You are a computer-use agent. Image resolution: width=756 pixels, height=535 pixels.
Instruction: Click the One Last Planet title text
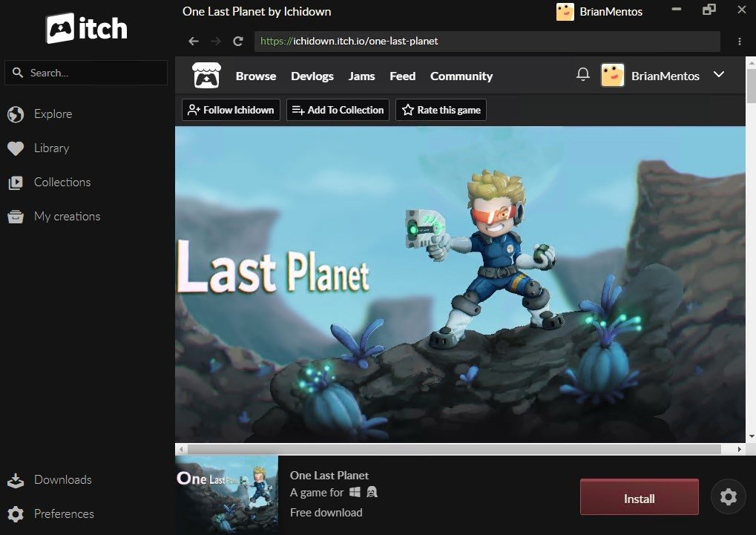click(329, 476)
